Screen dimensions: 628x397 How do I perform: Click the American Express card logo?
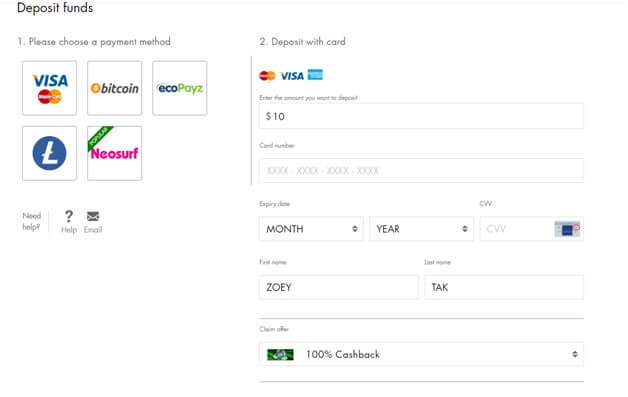tap(315, 75)
